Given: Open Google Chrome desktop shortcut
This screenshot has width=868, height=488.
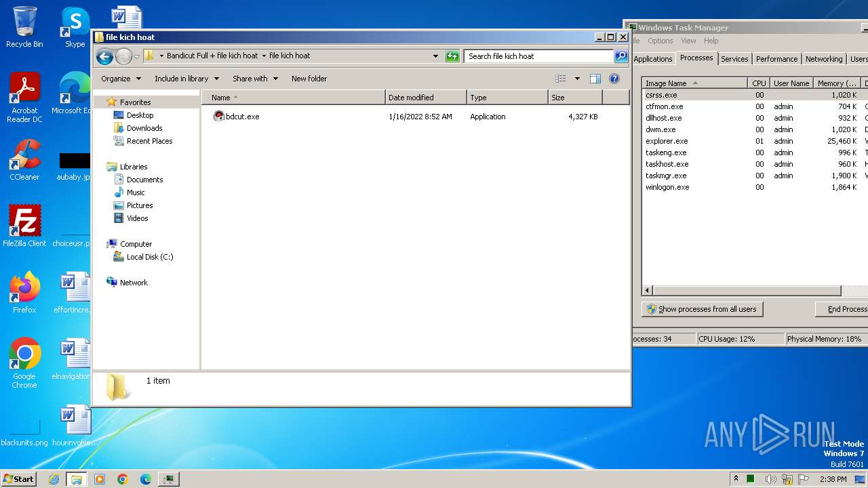Looking at the screenshot, I should tap(24, 363).
